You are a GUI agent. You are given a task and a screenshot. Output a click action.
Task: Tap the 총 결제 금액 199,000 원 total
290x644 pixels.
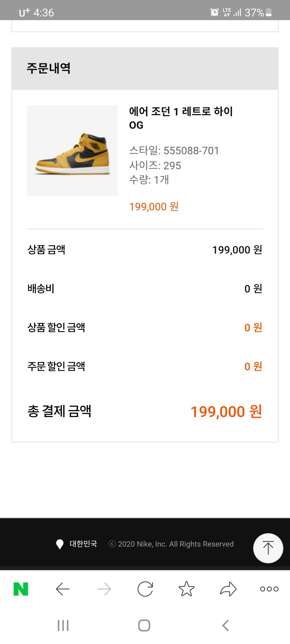coord(226,411)
